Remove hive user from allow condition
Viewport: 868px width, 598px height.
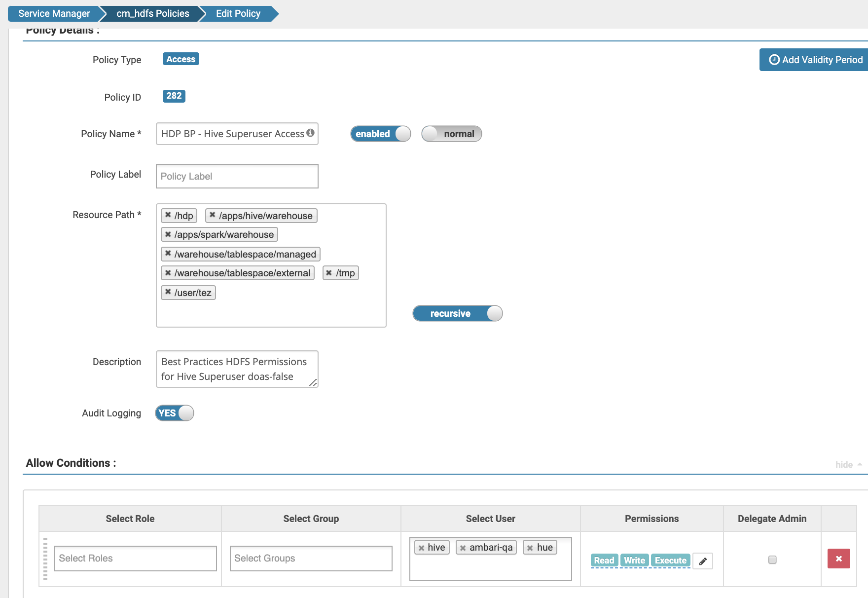pos(421,548)
